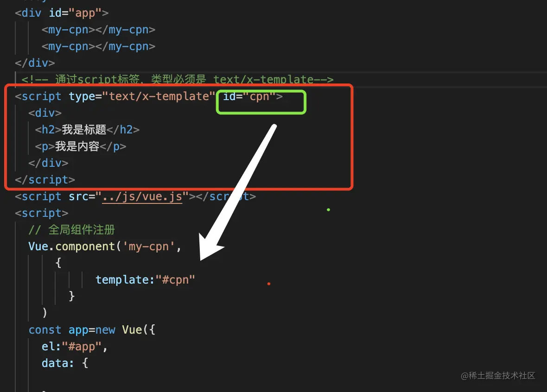This screenshot has width=547, height=392.
Task: Click the id="cpn" attribute text
Action: 249,96
